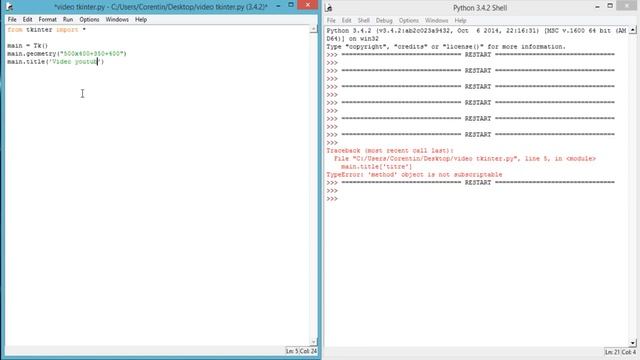640x360 pixels.
Task: Close the video tkinter.py editor window
Action: point(308,5)
